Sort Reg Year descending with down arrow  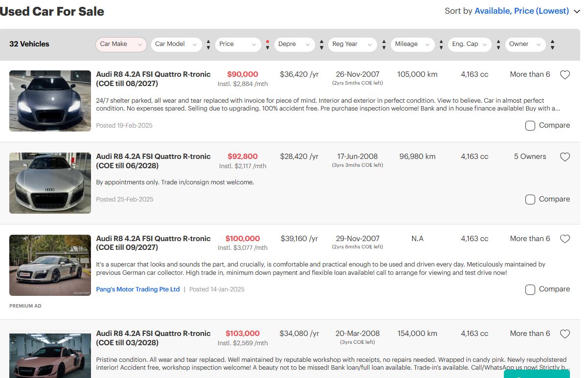(384, 47)
